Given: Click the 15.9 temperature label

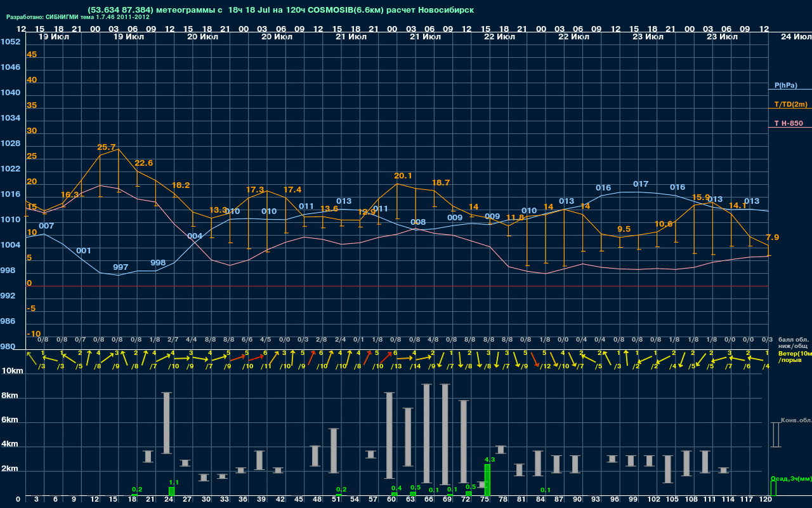Looking at the screenshot, I should [x=700, y=197].
